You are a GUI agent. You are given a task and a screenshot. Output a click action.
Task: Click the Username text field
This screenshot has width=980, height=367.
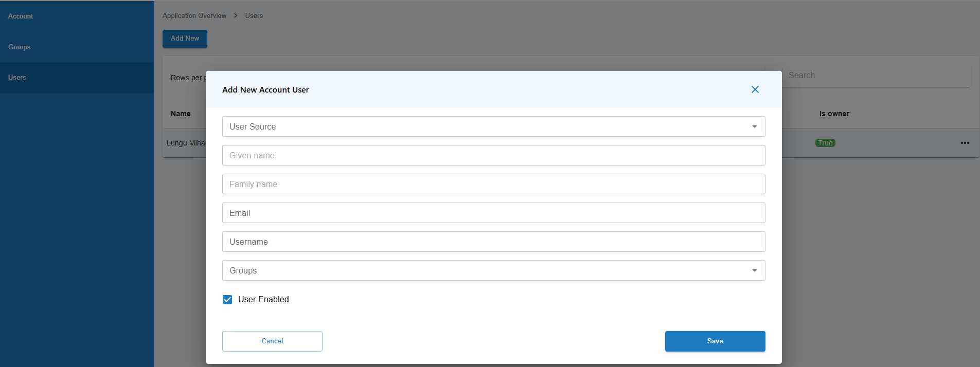493,242
